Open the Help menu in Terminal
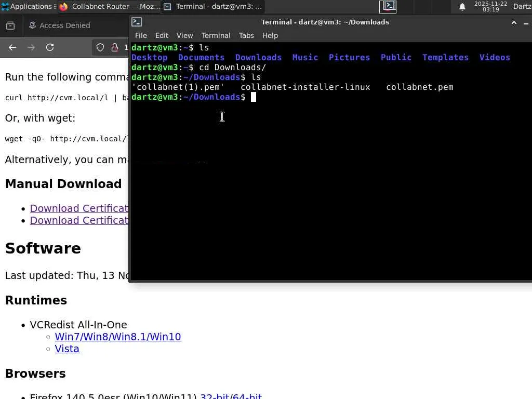Screen dimensions: 532x399 click(x=270, y=36)
